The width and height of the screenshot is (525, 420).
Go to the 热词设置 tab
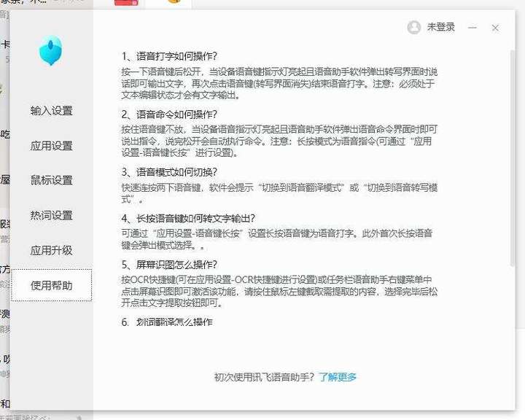[x=52, y=215]
